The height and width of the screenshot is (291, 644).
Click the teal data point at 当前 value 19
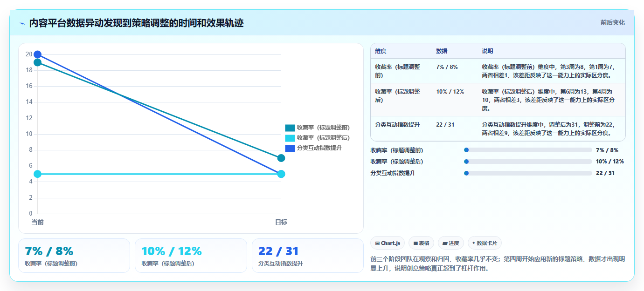click(37, 62)
